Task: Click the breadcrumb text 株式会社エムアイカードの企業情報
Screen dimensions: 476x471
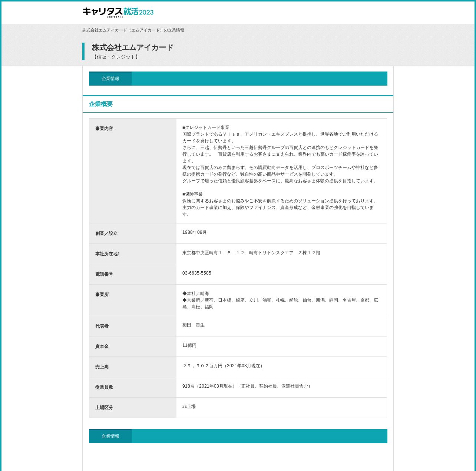Action: [133, 30]
